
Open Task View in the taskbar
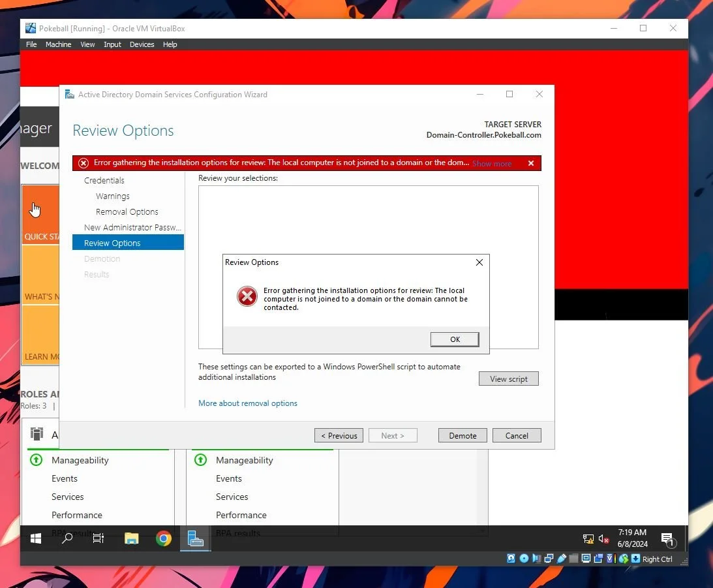(x=99, y=538)
